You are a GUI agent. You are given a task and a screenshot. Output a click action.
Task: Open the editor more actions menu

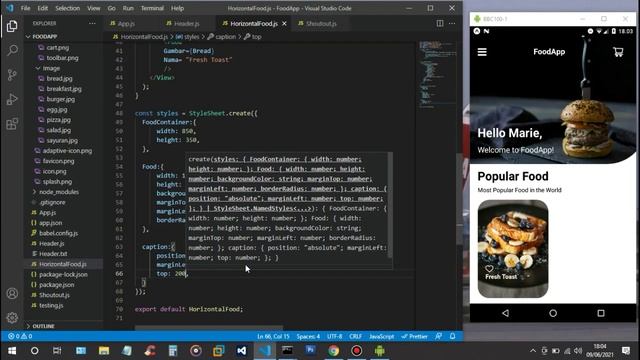[452, 23]
